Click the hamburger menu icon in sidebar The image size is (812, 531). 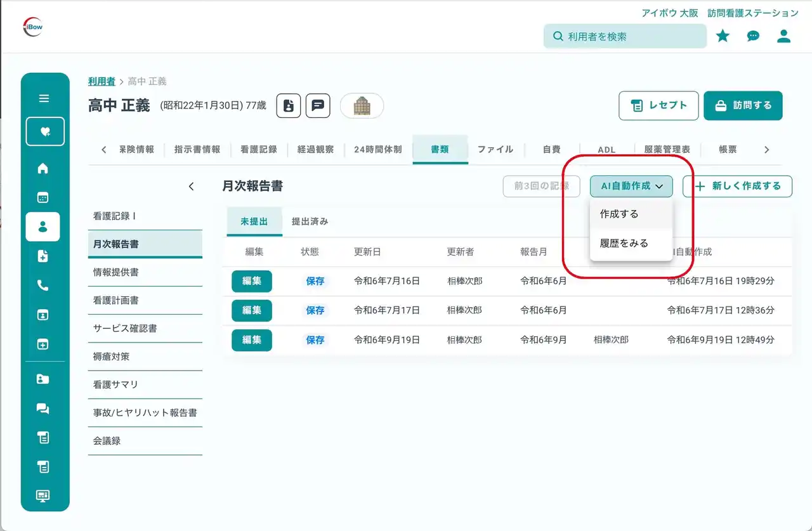pyautogui.click(x=44, y=98)
